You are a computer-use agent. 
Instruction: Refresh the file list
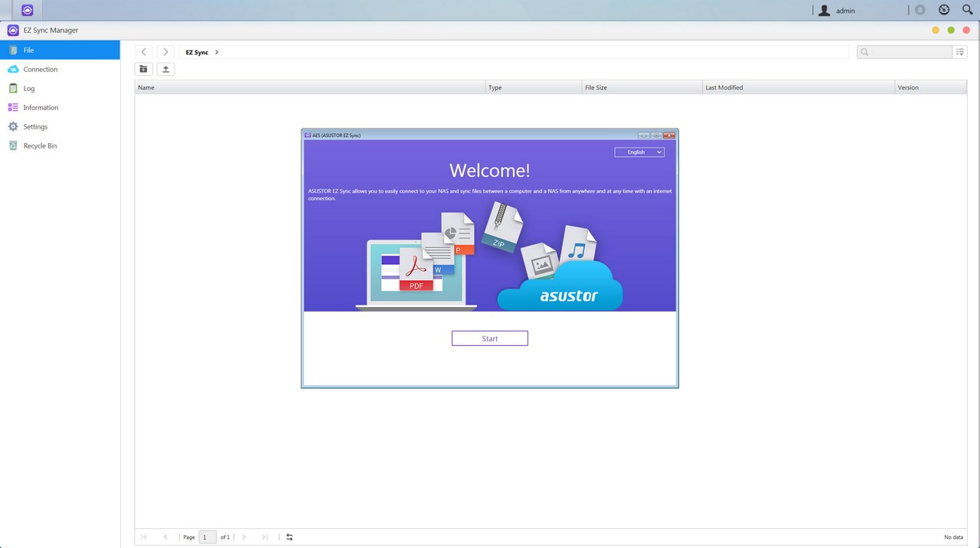pyautogui.click(x=289, y=537)
